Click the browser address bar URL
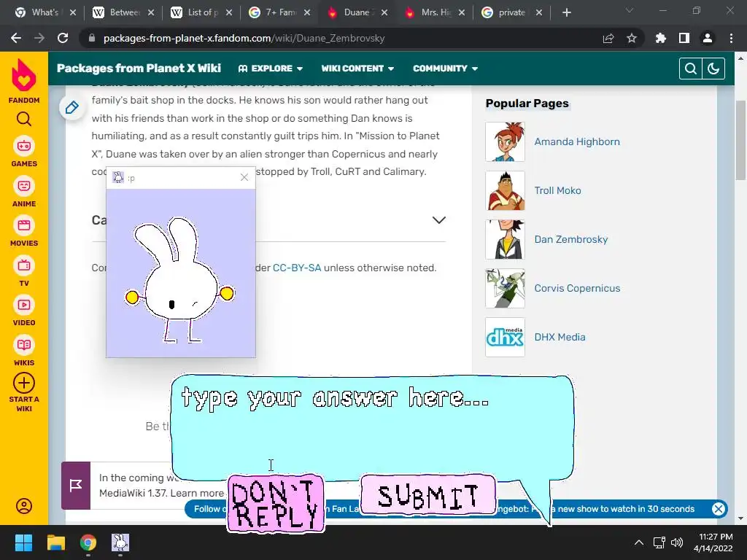This screenshot has height=560, width=747. pos(244,38)
